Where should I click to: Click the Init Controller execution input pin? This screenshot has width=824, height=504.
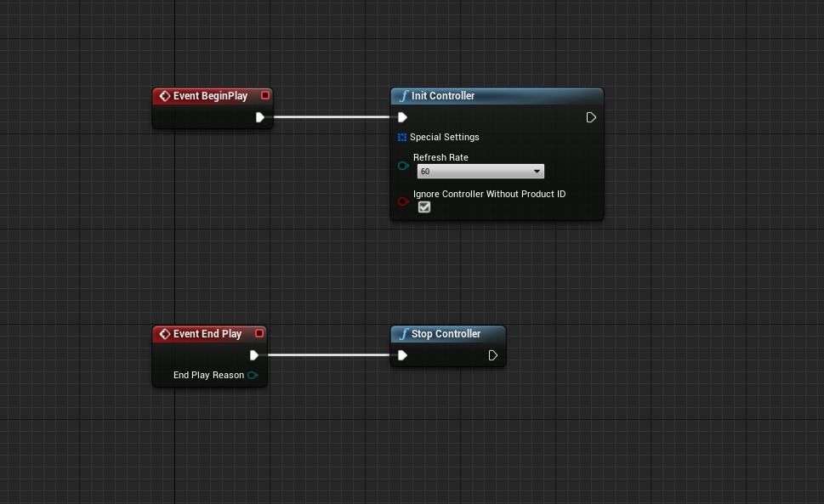tap(402, 117)
